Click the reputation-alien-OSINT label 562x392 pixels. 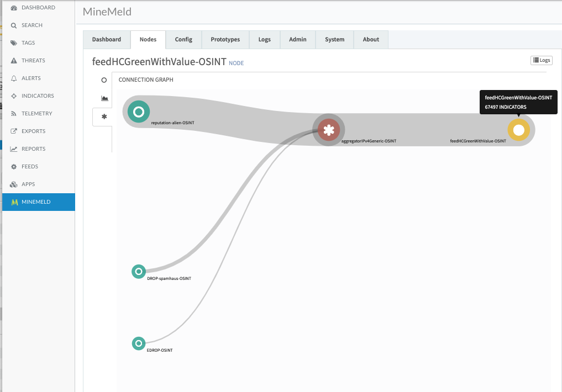pos(172,123)
